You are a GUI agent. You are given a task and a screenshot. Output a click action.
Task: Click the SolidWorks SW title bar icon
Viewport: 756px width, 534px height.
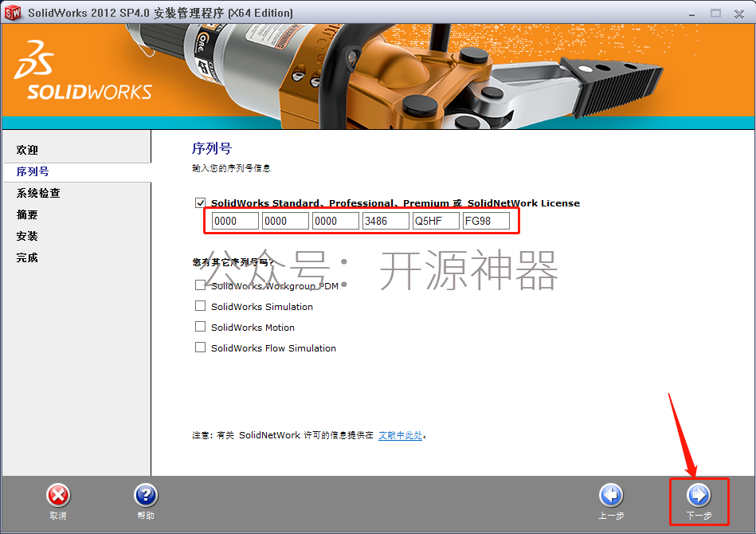point(13,13)
